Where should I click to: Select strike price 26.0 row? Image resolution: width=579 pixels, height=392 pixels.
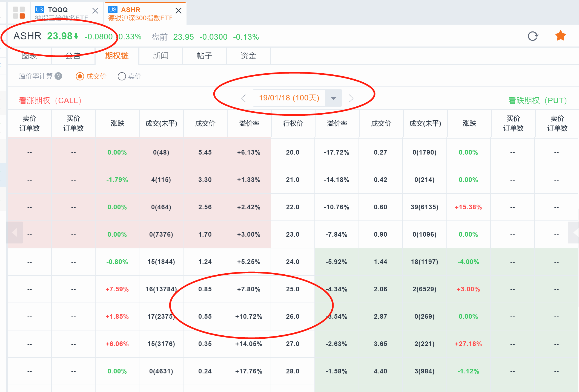293,316
